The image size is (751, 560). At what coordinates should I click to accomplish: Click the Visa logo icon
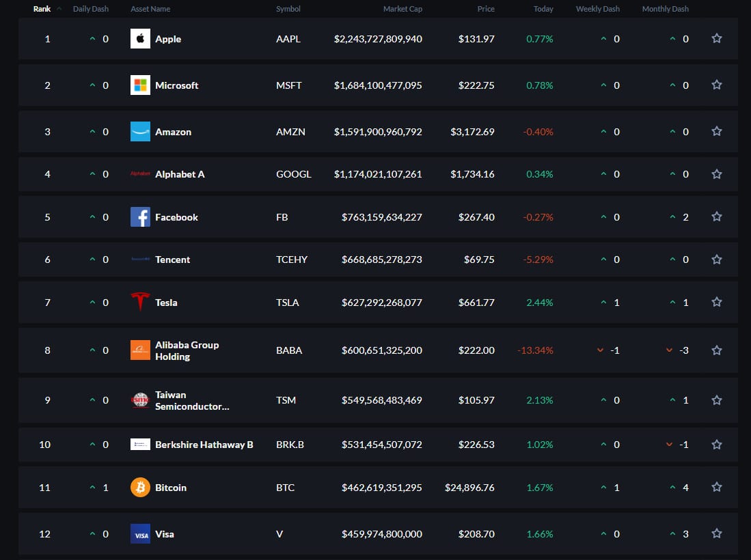coord(140,533)
